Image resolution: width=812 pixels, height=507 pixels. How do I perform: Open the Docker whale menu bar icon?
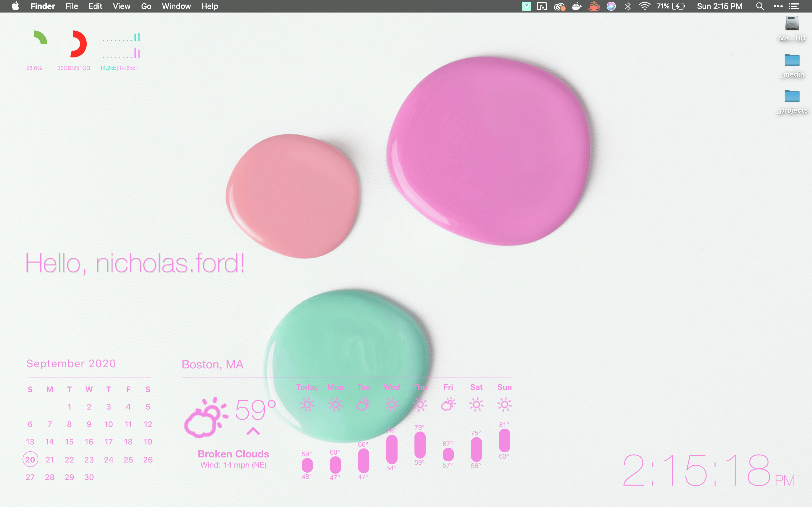pos(577,6)
